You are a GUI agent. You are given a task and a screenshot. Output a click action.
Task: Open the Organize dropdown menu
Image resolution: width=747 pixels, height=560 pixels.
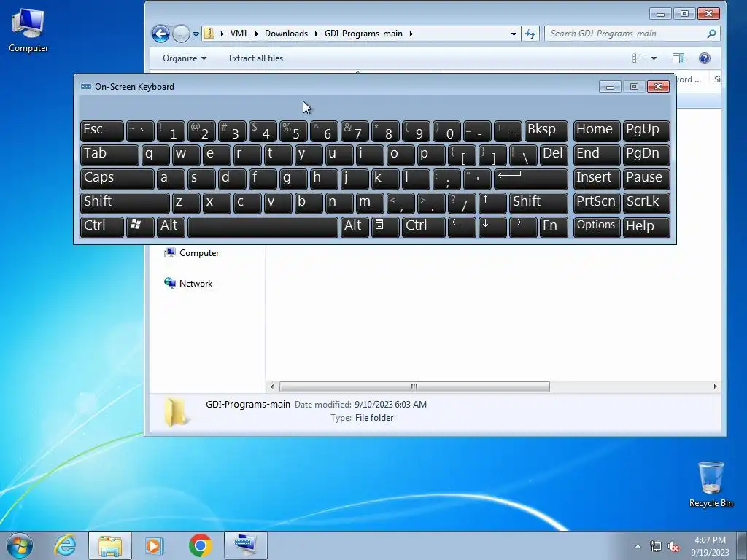click(185, 58)
